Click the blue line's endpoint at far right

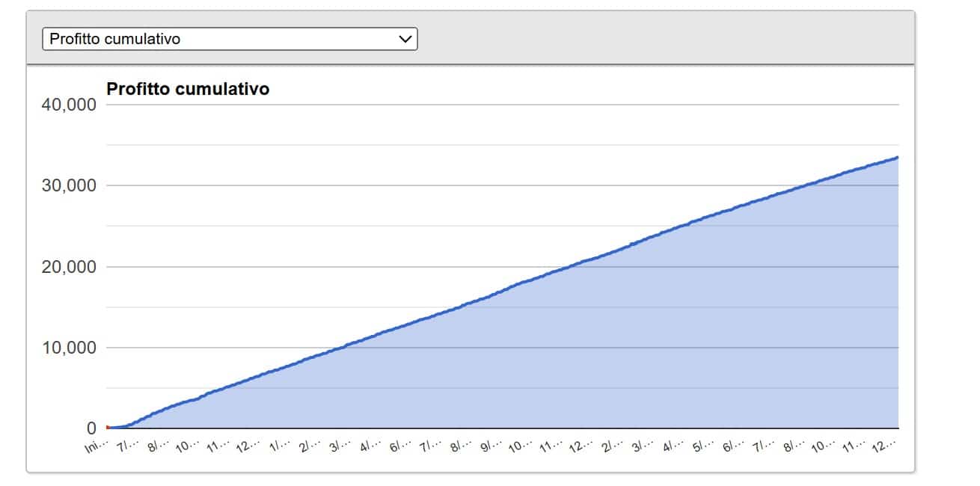(x=897, y=158)
